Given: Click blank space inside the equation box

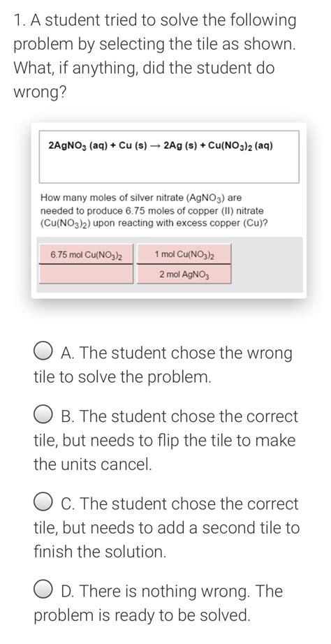Looking at the screenshot, I should pos(169,168).
